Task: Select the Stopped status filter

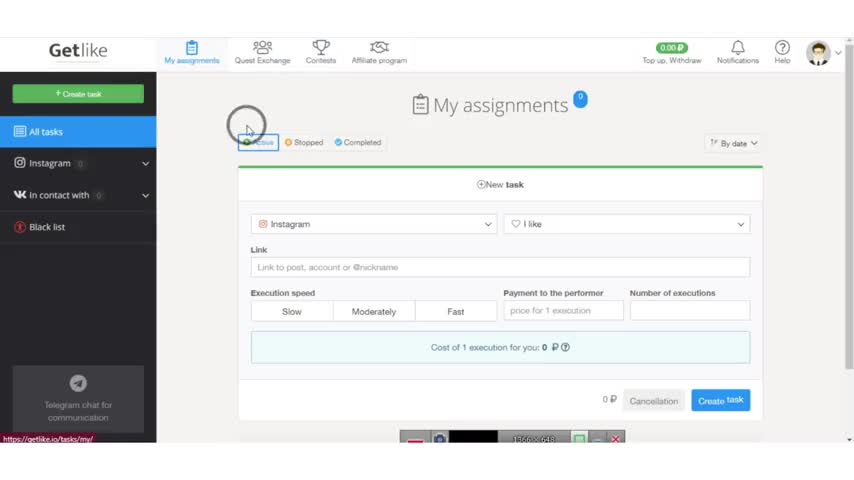Action: (304, 143)
